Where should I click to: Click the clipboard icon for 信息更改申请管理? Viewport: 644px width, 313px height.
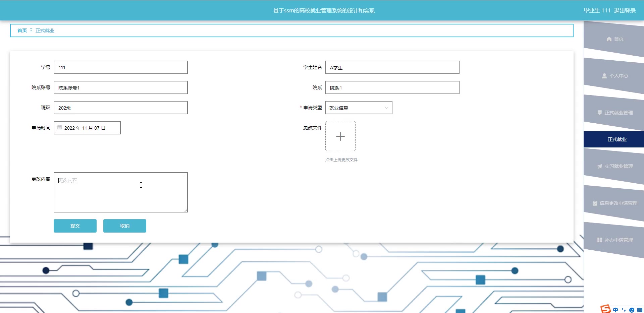click(x=595, y=203)
